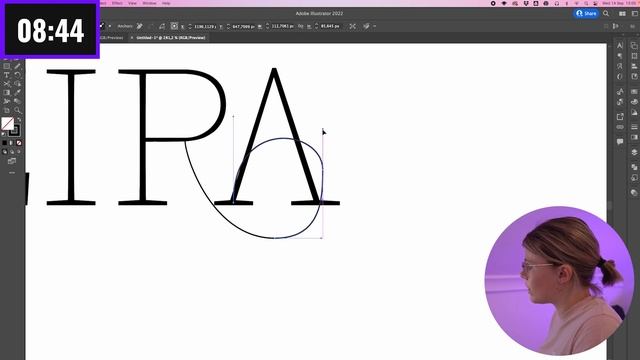Open the Paragraph panel icon
This screenshot has height=360, width=640.
(620, 56)
